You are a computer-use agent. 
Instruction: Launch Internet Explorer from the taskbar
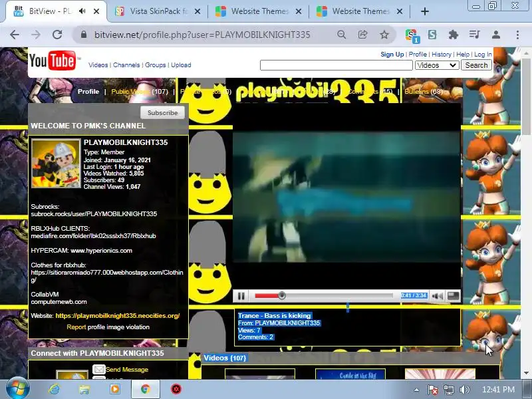click(x=54, y=389)
